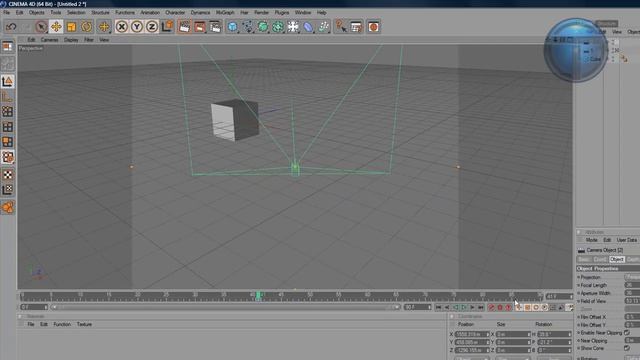The height and width of the screenshot is (360, 640).
Task: Open the particle emitter icon
Action: click(x=323, y=27)
